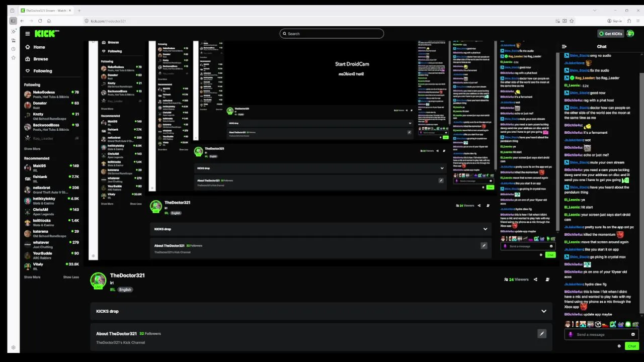Open Maki95 recommended channel
The image size is (644, 362).
click(x=52, y=168)
